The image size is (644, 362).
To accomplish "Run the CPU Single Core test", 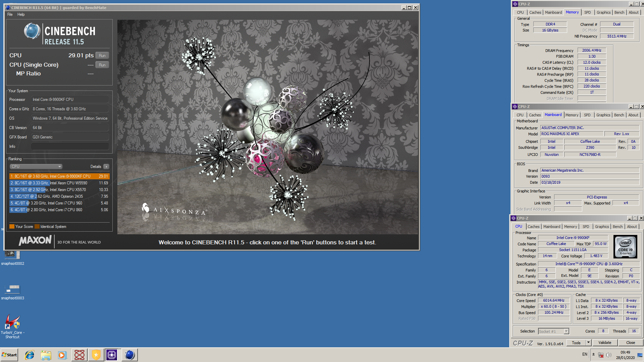I will point(102,65).
